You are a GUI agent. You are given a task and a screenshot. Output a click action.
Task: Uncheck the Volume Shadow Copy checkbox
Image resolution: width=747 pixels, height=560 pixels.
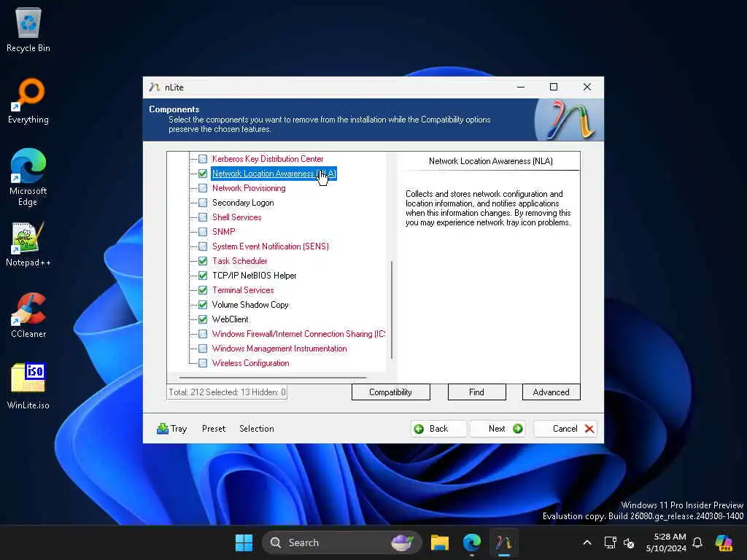(x=203, y=305)
